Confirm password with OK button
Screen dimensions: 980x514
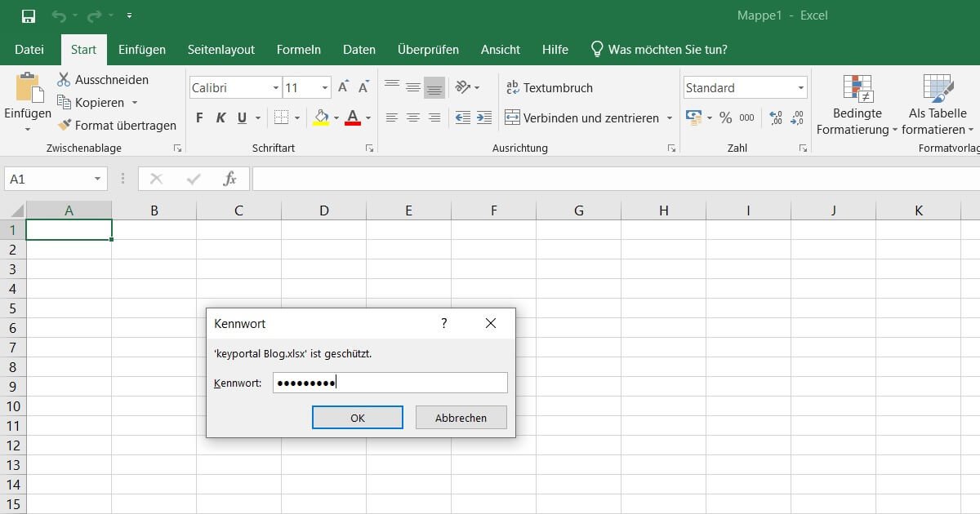click(358, 418)
